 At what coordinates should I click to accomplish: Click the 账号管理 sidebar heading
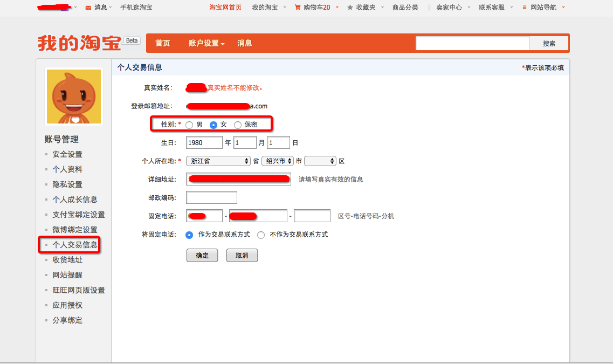click(61, 139)
